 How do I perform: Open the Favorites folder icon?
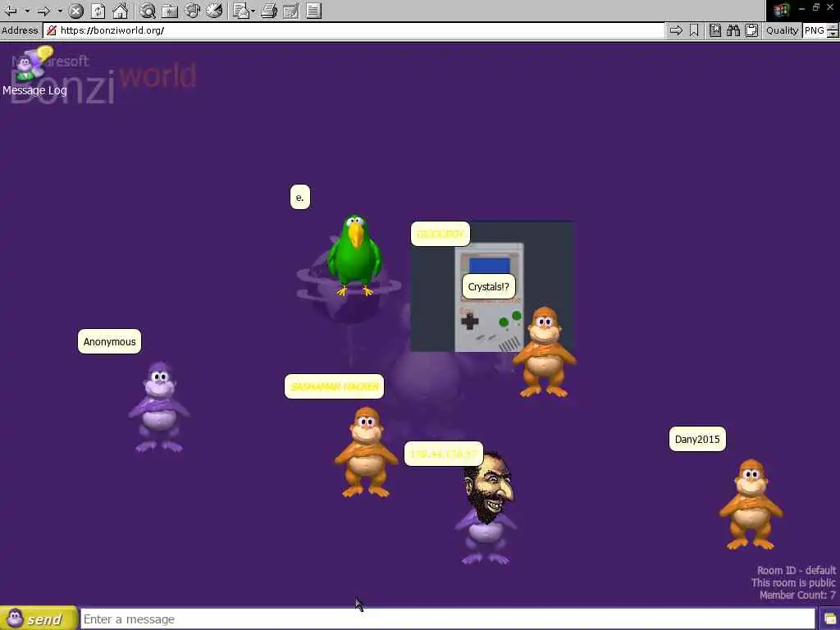pos(170,11)
